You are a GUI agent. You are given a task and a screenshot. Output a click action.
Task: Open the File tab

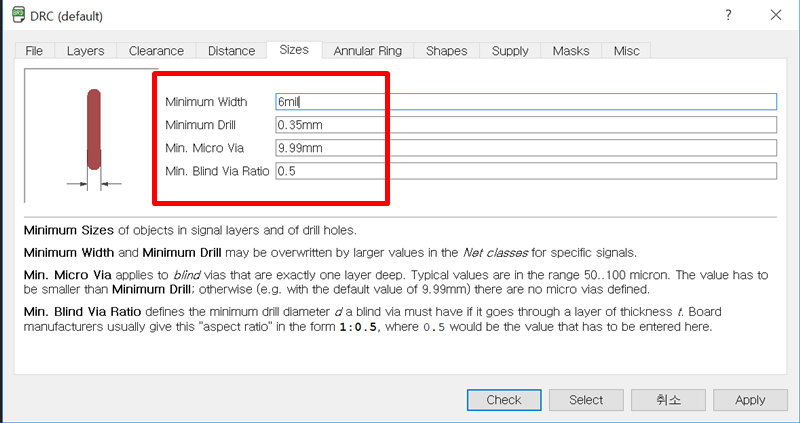click(34, 50)
